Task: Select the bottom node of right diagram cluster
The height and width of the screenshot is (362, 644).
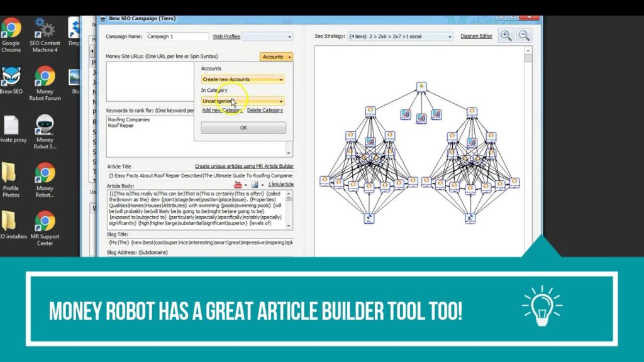Action: click(470, 218)
